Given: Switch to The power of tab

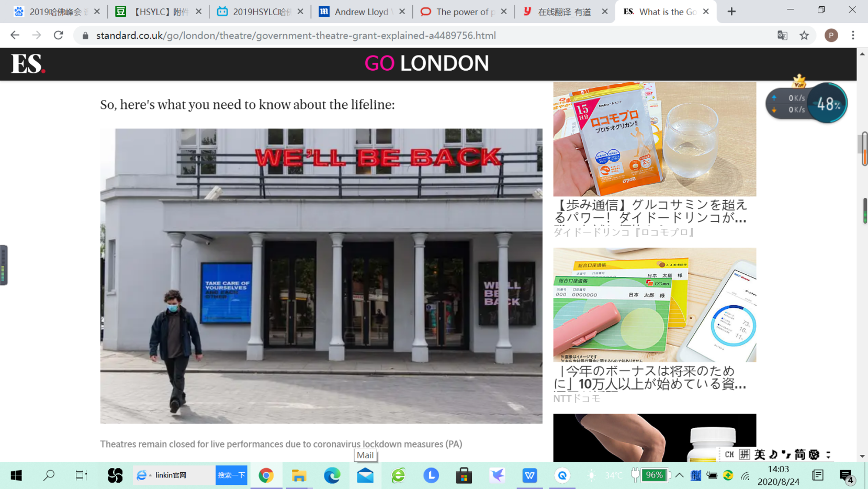Looking at the screenshot, I should click(462, 12).
